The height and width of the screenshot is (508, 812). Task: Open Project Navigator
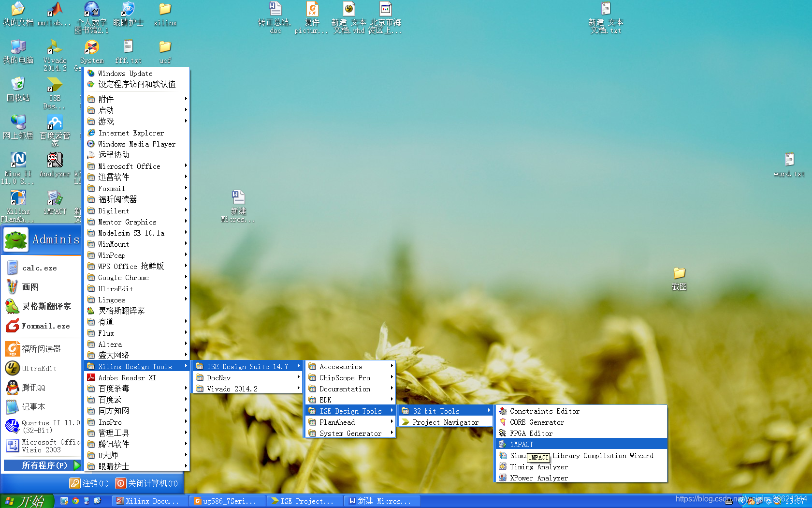click(x=445, y=422)
